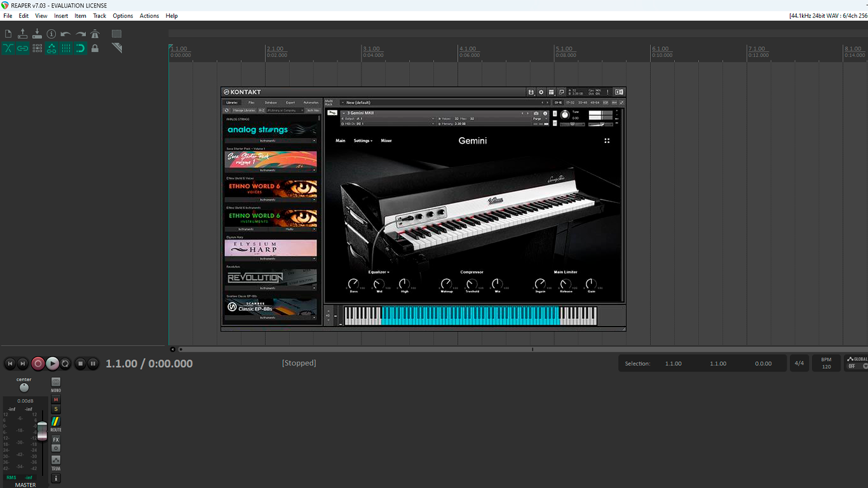The image size is (868, 488).
Task: Undo the last action in the REAPER toolbar
Action: click(x=66, y=34)
